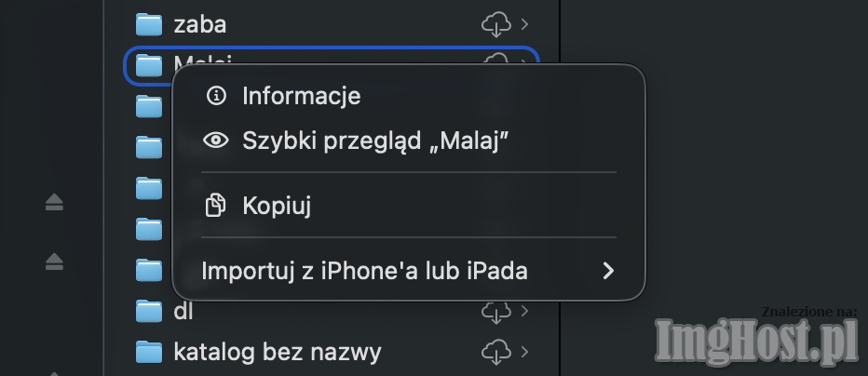
Task: Download zaba folder from iCloud
Action: click(x=495, y=23)
